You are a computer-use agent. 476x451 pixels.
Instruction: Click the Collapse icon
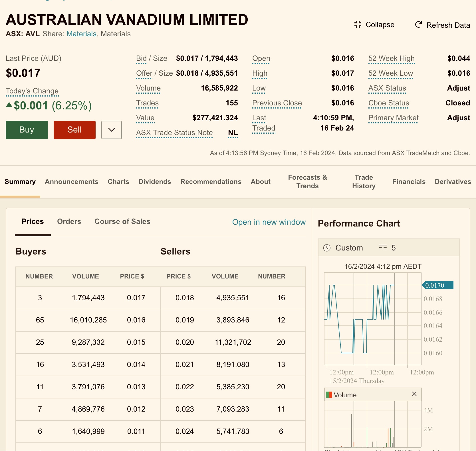pos(358,25)
